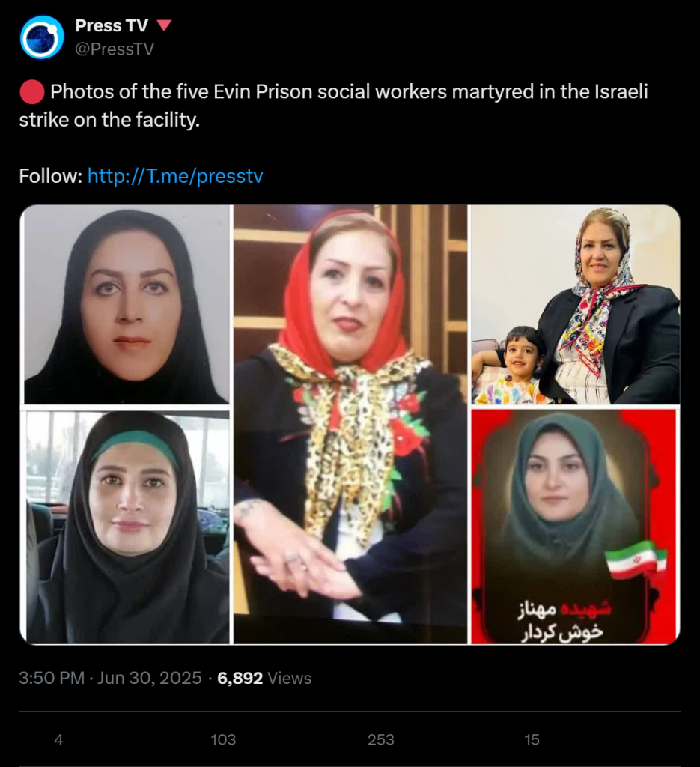Select the tweet text about Evin Prison
Image resolution: width=700 pixels, height=767 pixels.
tap(333, 106)
